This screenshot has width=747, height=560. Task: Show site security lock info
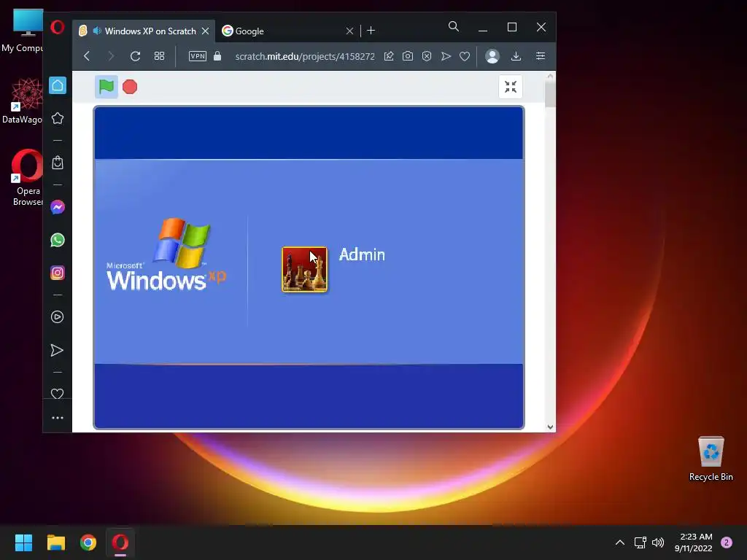pos(217,56)
